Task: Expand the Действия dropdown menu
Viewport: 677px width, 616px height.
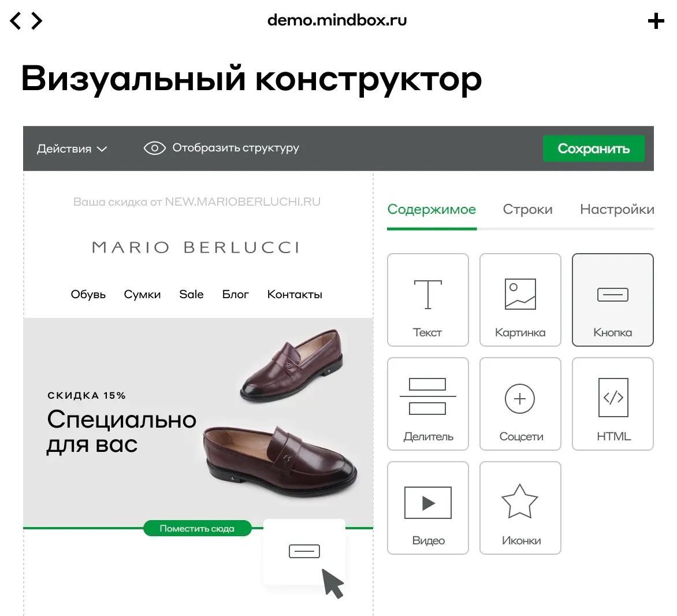Action: point(72,149)
